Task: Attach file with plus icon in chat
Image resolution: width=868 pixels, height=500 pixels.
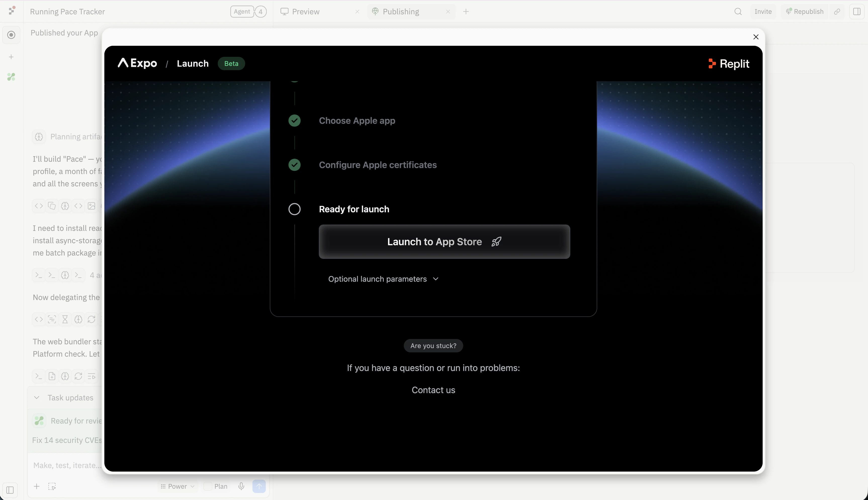Action: point(36,487)
